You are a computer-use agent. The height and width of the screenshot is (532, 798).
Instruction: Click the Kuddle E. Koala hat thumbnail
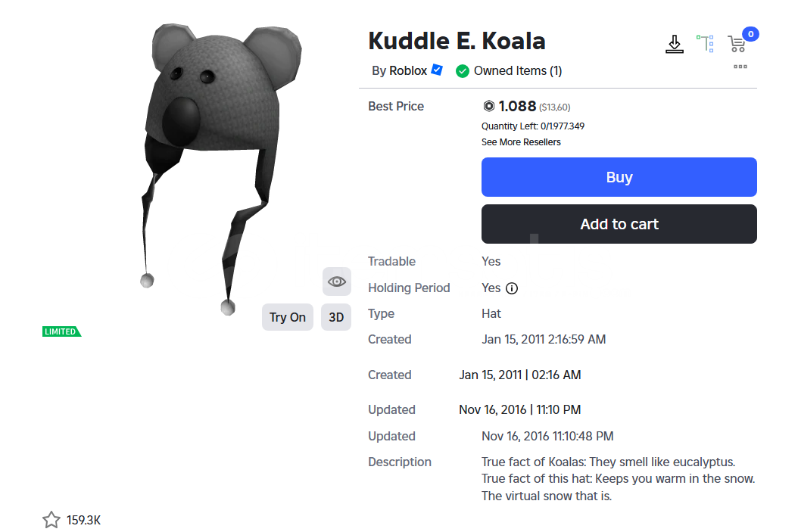coord(220,168)
